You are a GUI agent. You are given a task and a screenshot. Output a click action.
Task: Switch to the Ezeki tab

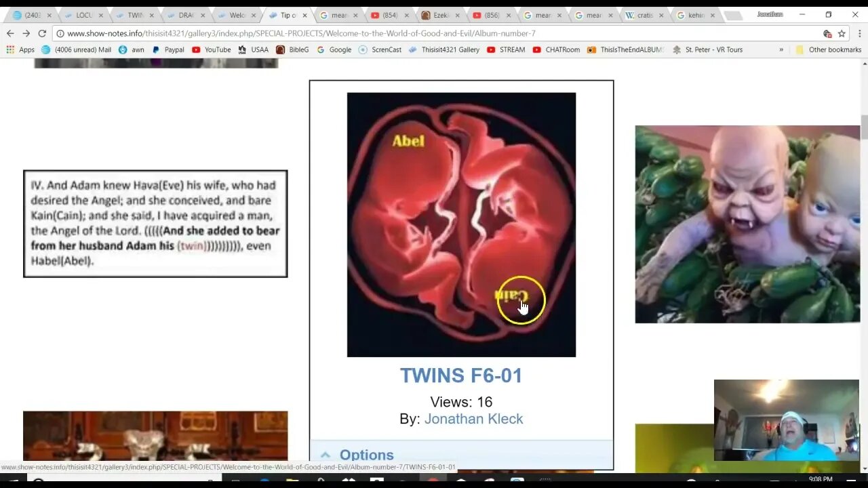click(439, 15)
